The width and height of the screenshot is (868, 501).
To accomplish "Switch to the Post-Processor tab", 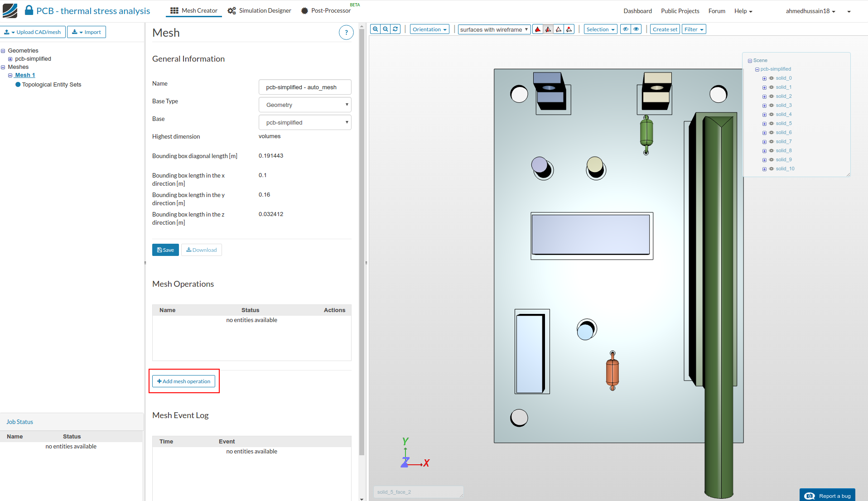I will coord(326,10).
